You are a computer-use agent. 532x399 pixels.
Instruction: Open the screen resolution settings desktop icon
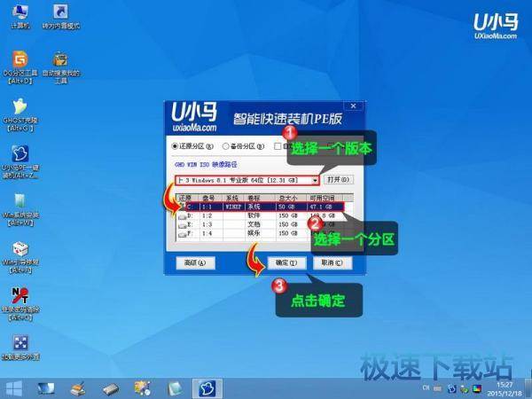click(x=20, y=348)
